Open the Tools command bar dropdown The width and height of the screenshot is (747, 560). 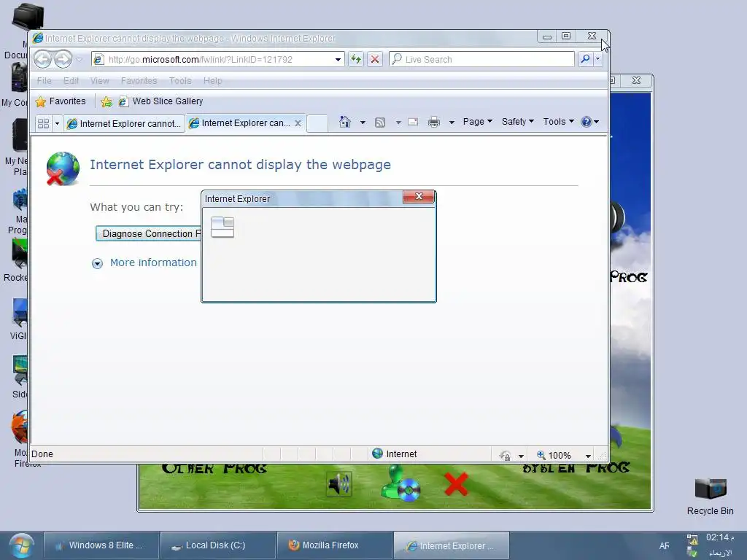(558, 122)
